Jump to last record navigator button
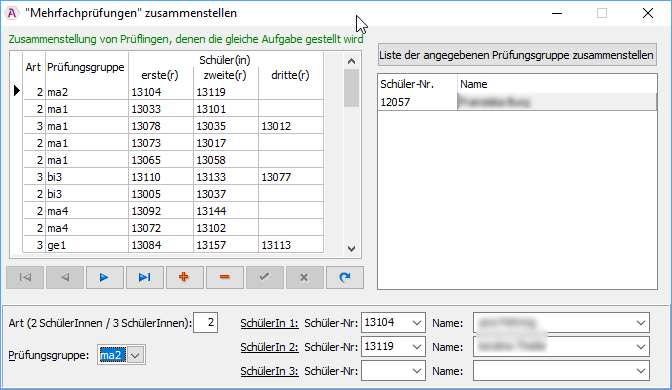The image size is (672, 390). coord(144,277)
